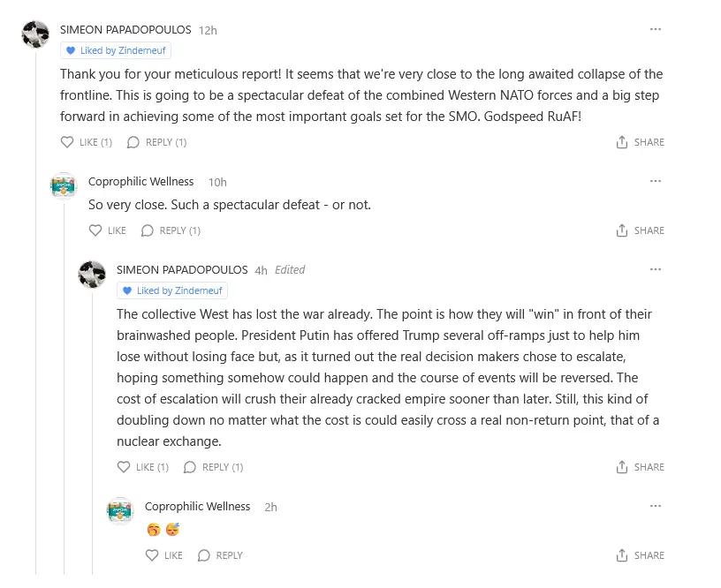The image size is (721, 588).
Task: Open the reply thread under Simeon's 12h comment
Action: click(x=156, y=142)
